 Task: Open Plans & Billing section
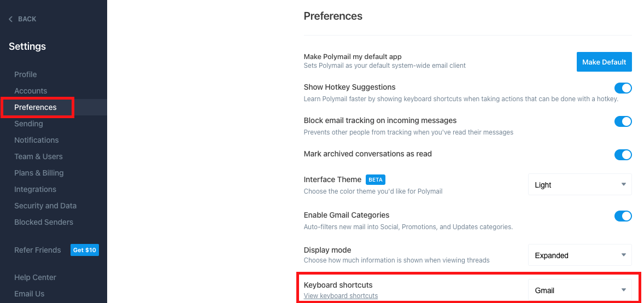39,173
